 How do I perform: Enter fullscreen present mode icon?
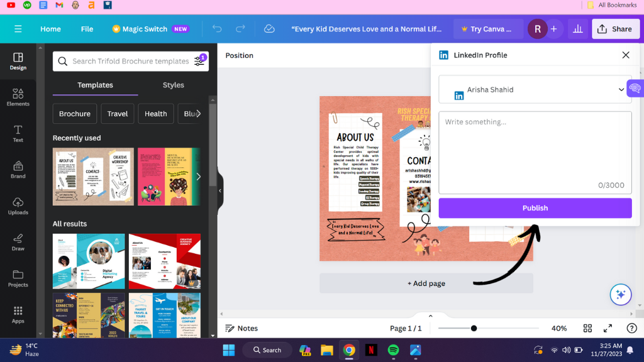[x=608, y=328]
